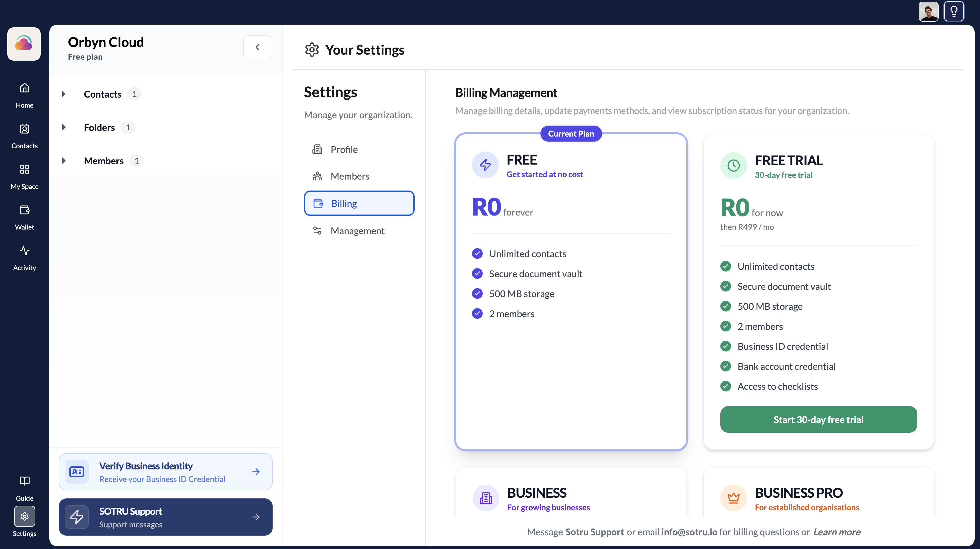Select the Billing settings tab
The width and height of the screenshot is (980, 549).
tap(359, 203)
